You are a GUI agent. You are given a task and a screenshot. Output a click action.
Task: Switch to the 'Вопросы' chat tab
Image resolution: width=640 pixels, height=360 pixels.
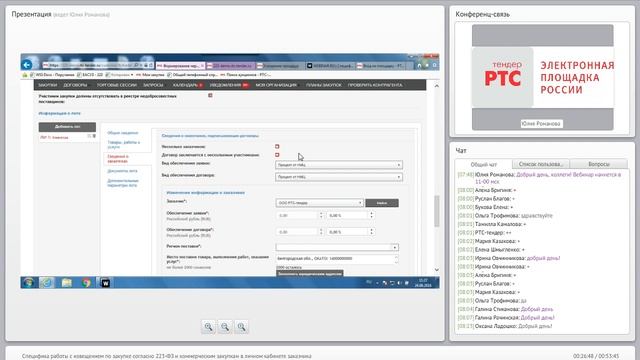point(599,164)
